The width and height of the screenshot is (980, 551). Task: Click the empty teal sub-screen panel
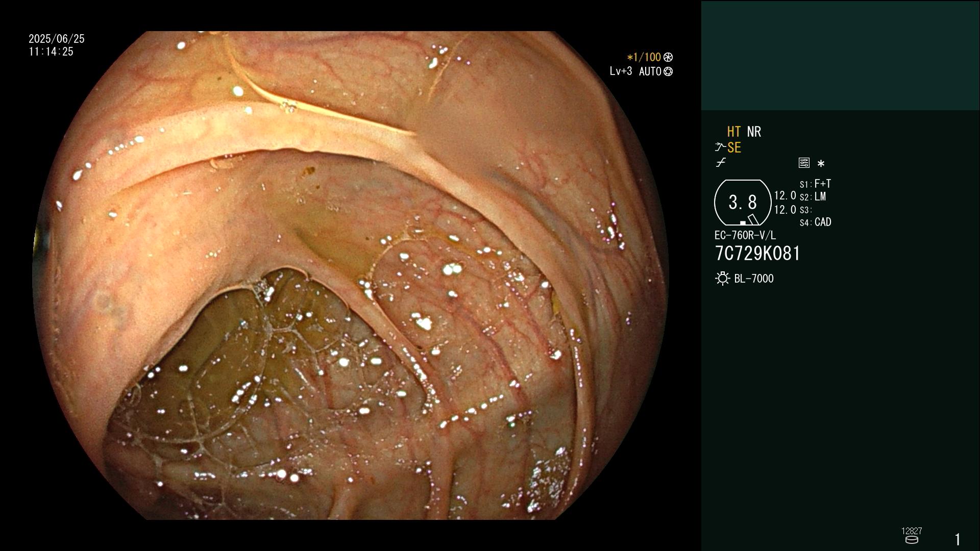(x=840, y=55)
